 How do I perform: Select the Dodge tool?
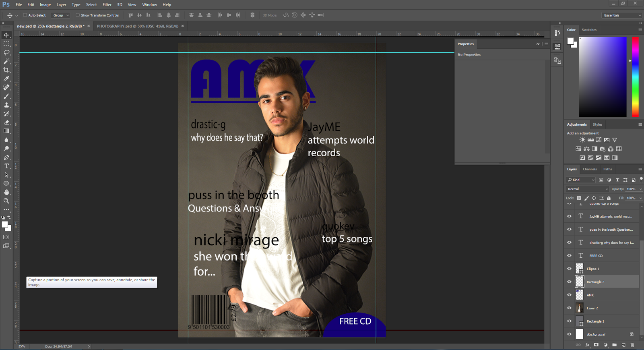(6, 149)
